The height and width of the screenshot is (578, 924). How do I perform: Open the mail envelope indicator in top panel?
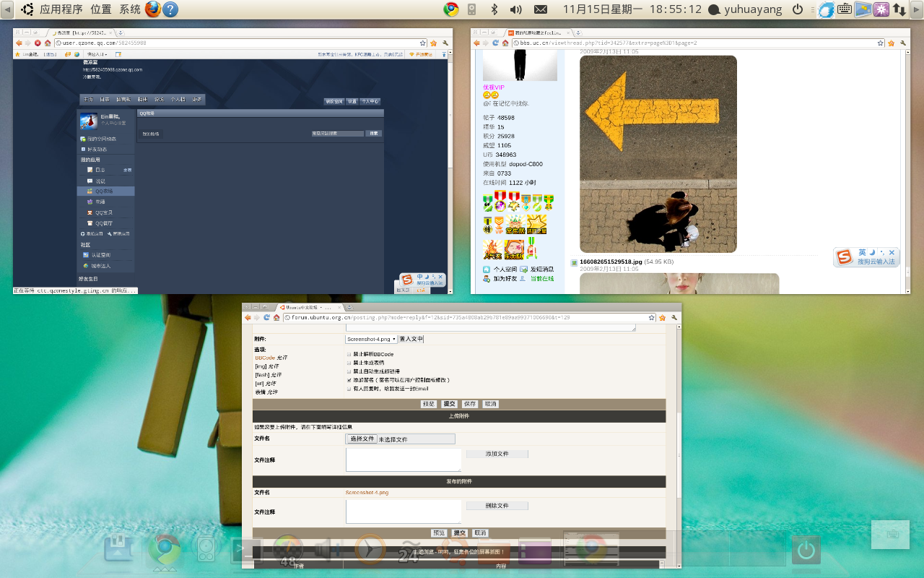pos(540,9)
